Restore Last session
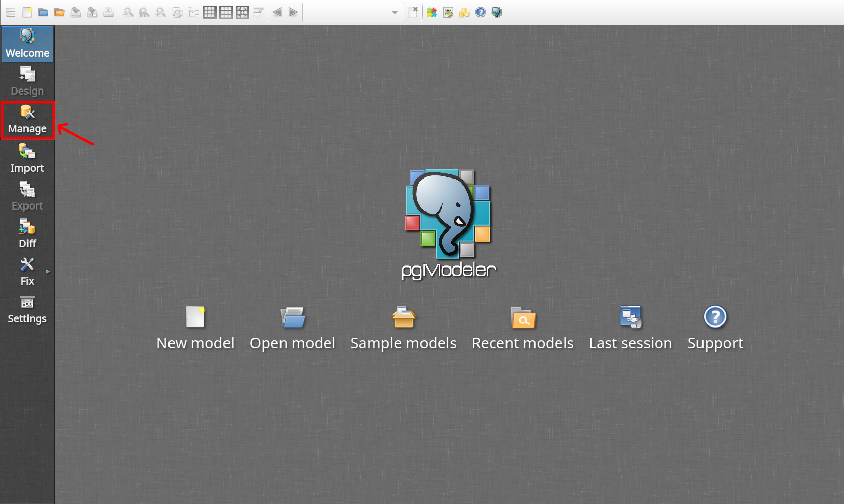 [x=631, y=329]
